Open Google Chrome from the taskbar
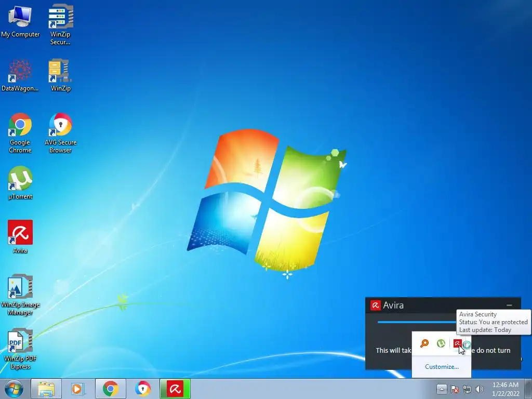The height and width of the screenshot is (399, 532). (x=110, y=389)
